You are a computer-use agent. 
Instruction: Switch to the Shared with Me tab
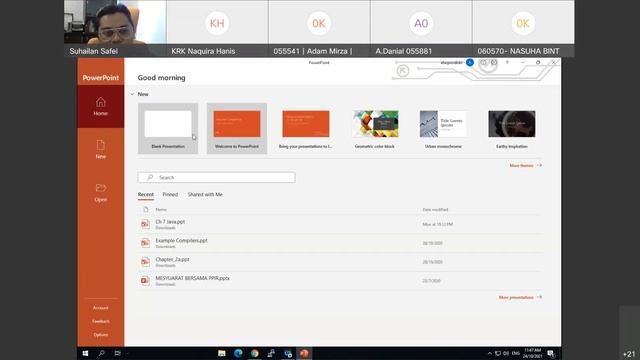[205, 195]
